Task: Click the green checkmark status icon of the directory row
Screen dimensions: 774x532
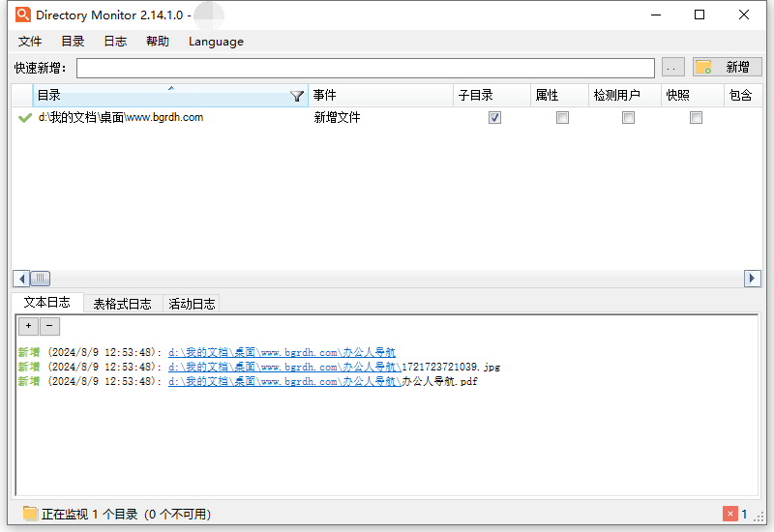Action: pyautogui.click(x=25, y=118)
